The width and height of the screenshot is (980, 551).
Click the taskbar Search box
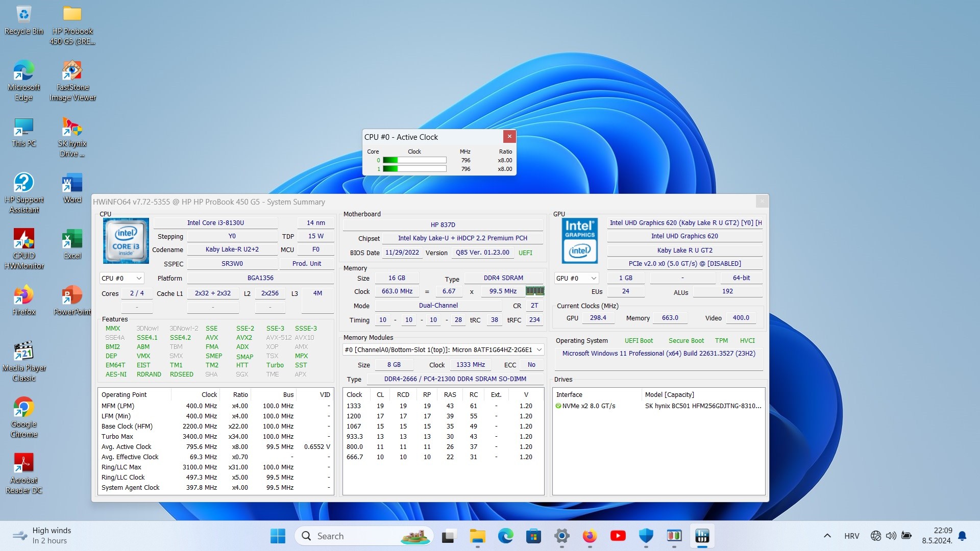point(364,536)
